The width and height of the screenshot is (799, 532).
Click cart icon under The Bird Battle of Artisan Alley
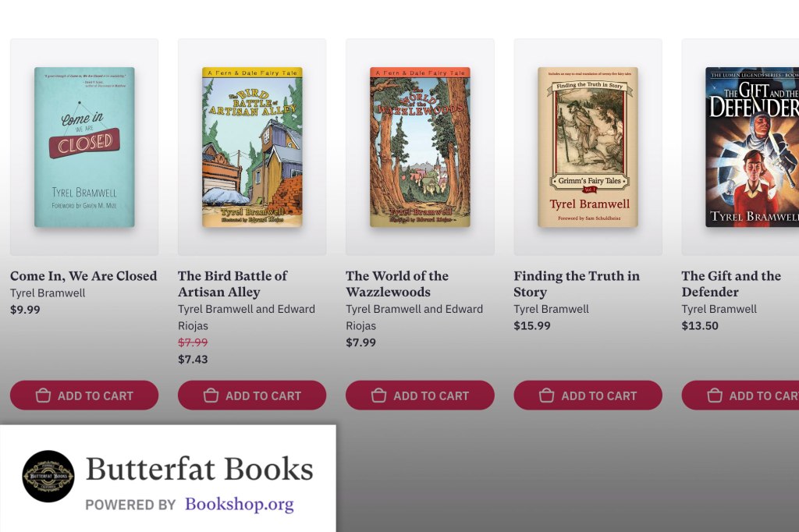tap(211, 395)
